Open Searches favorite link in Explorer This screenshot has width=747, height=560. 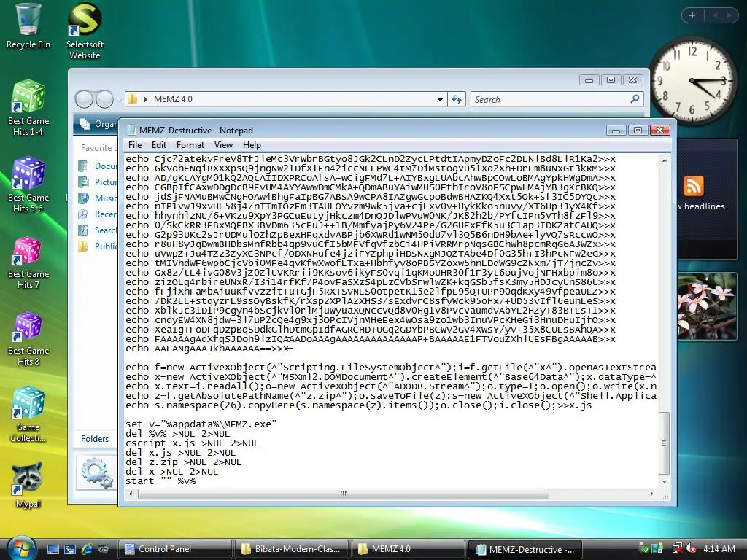(98, 230)
